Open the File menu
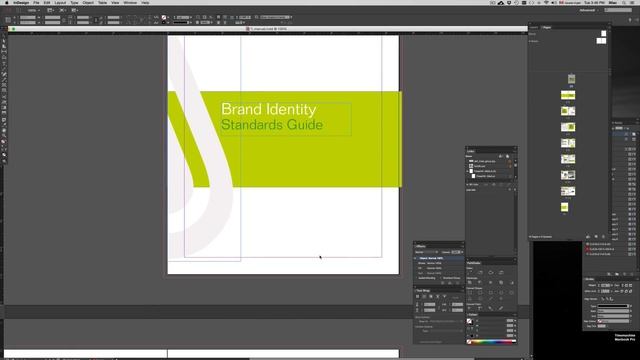This screenshot has width=640, height=360. pyautogui.click(x=36, y=2)
